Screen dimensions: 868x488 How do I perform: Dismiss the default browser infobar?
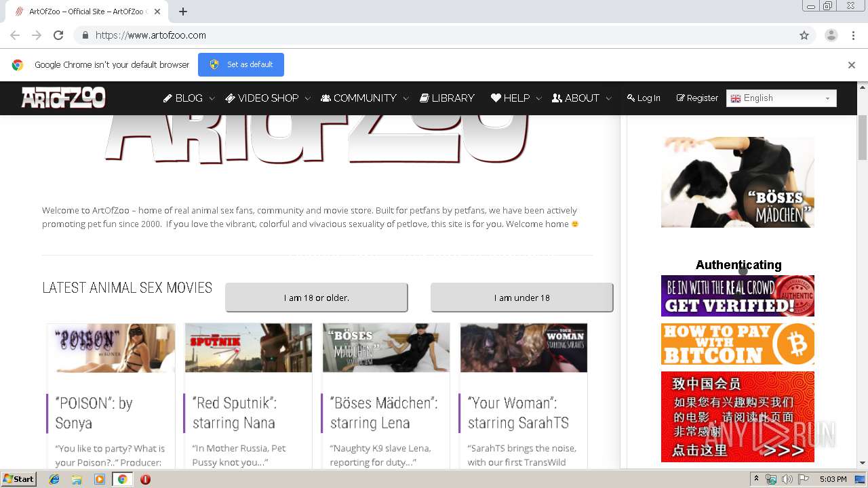851,65
